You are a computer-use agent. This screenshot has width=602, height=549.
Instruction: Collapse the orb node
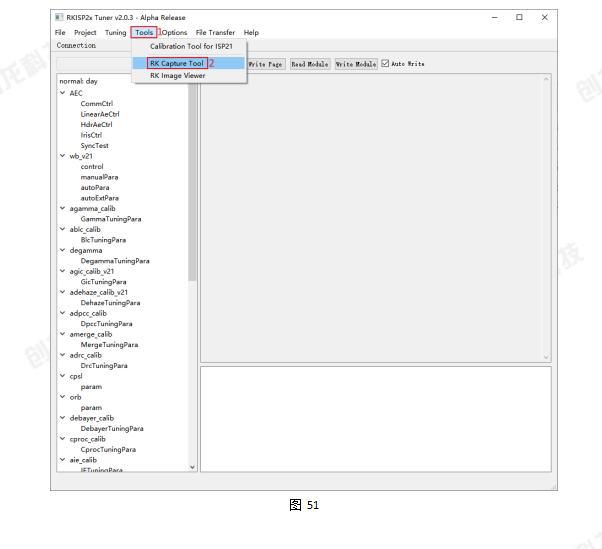63,397
